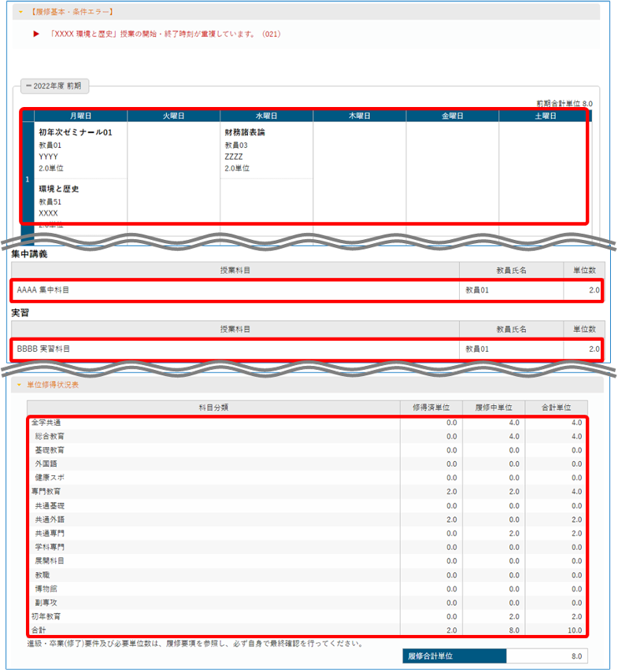Collapse the 履修基本・条件エラー section arrow
This screenshot has height=672, width=618.
pyautogui.click(x=20, y=12)
